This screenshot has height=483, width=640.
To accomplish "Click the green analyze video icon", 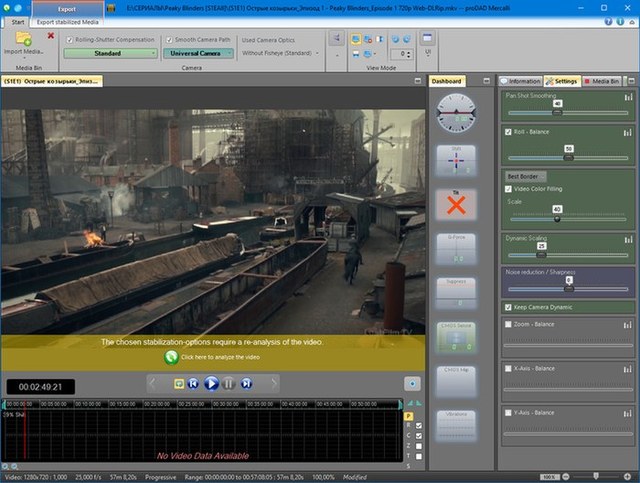I will point(172,356).
